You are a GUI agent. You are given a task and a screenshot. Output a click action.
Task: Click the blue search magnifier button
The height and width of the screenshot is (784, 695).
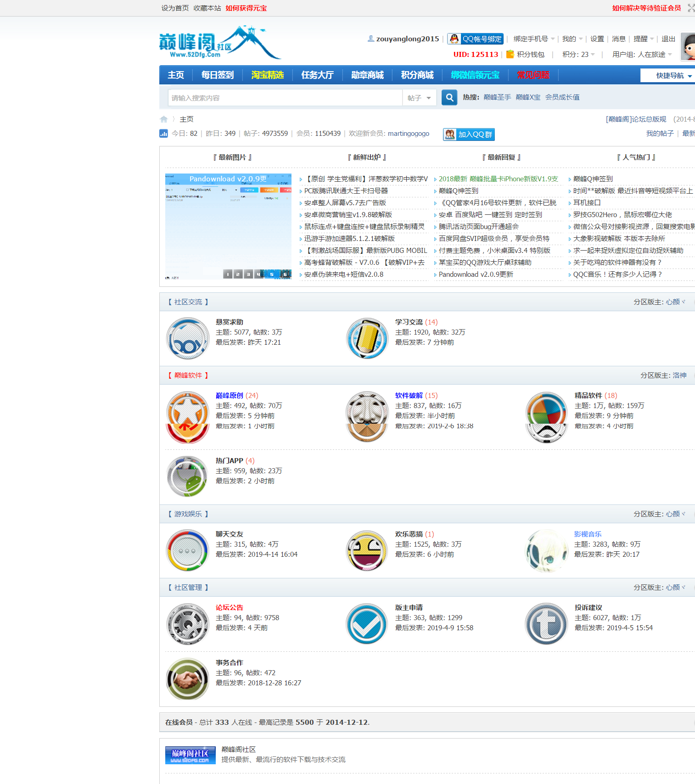click(449, 97)
